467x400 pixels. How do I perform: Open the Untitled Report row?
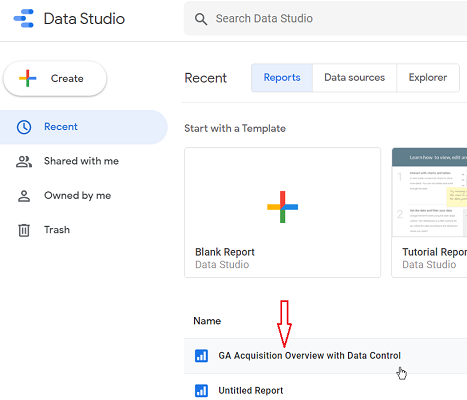(325, 388)
